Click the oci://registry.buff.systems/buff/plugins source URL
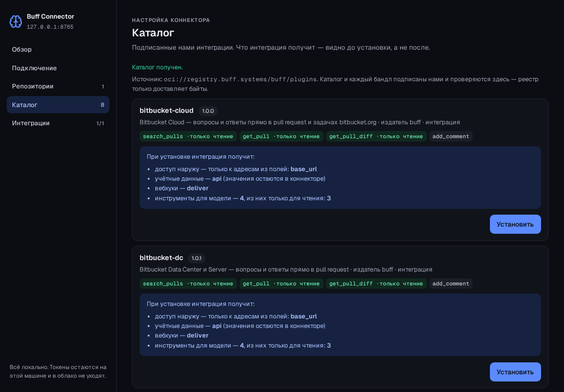 click(x=240, y=79)
